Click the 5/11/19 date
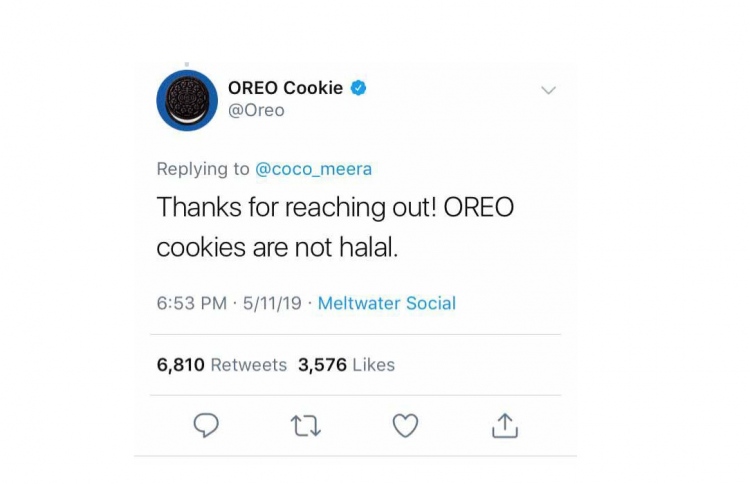Image resolution: width=750 pixels, height=484 pixels. coord(272,303)
